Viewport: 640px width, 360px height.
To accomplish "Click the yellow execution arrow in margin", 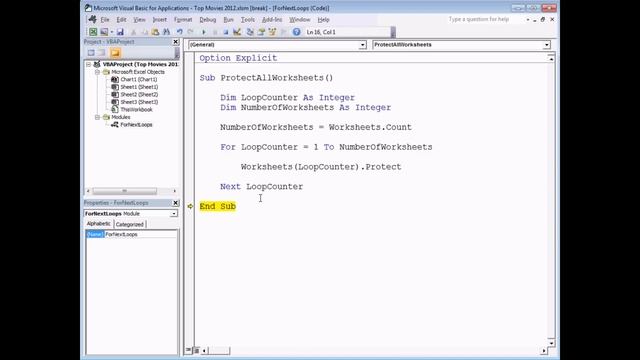I will coord(190,206).
